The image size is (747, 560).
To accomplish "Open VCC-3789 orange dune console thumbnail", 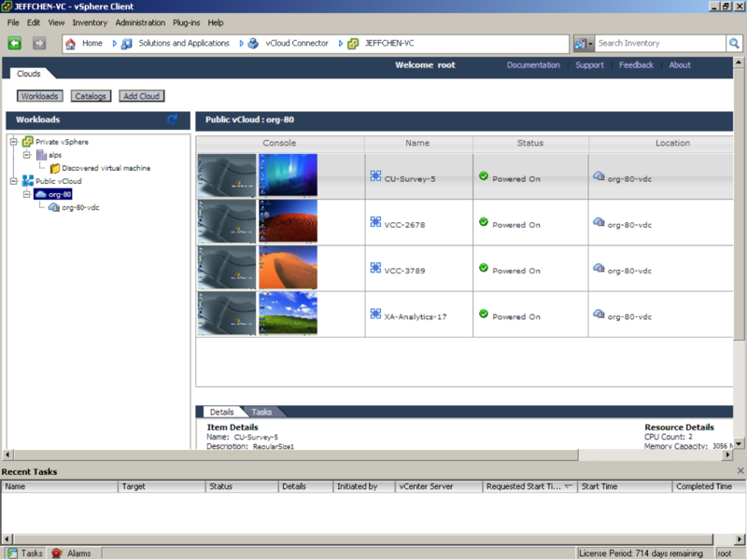I will coord(288,267).
